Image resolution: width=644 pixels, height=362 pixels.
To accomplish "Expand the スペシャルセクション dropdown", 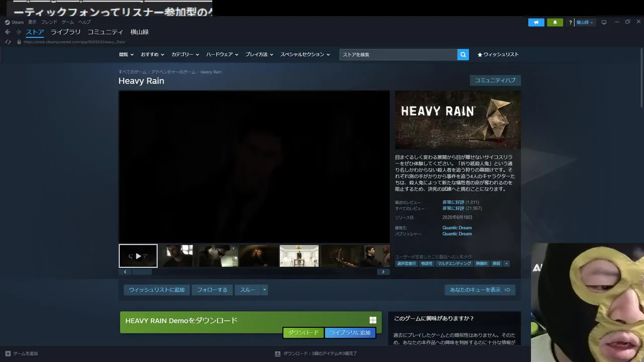I will [305, 54].
